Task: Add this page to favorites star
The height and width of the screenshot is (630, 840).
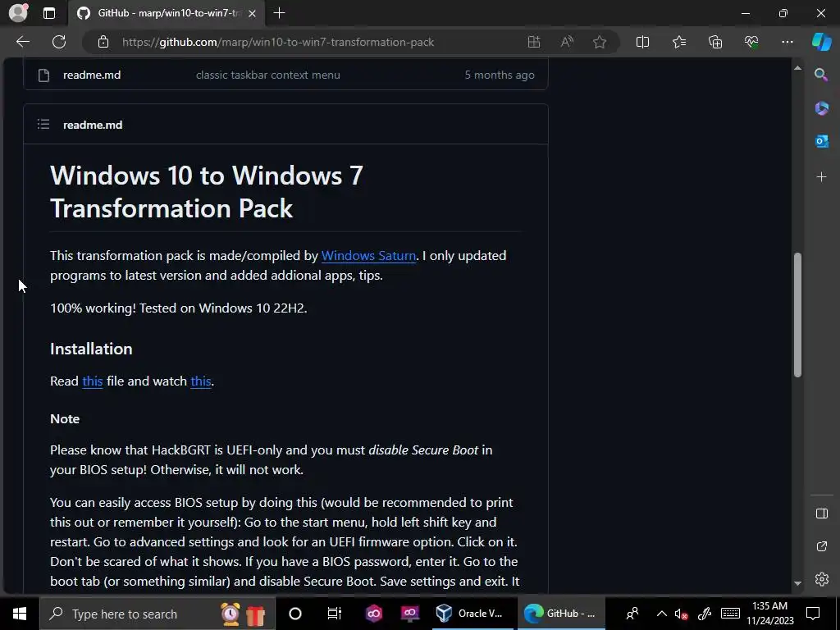Action: point(600,42)
